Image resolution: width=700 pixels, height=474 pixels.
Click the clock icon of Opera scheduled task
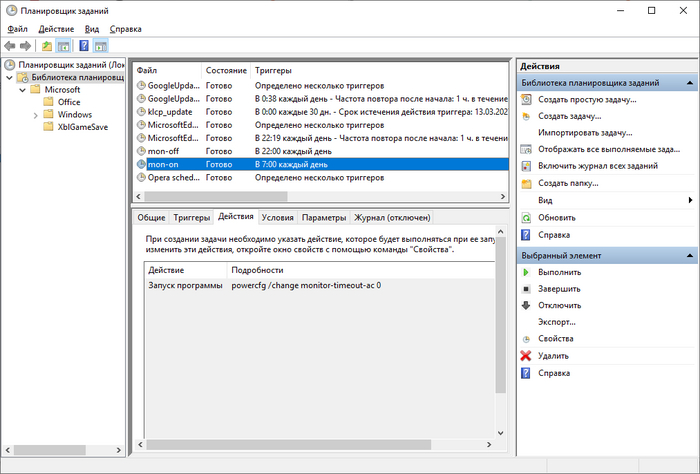(141, 177)
